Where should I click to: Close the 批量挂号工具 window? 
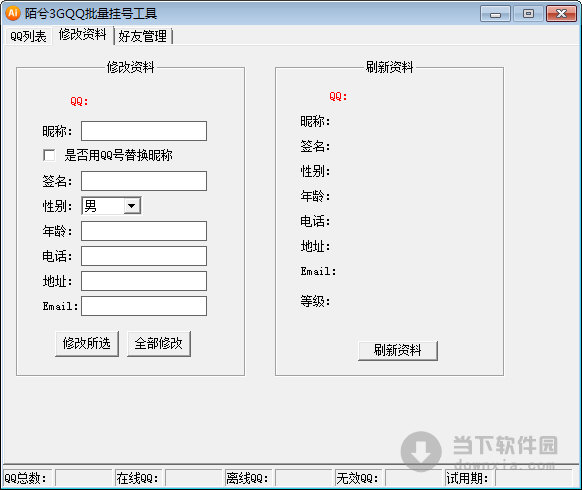[561, 14]
